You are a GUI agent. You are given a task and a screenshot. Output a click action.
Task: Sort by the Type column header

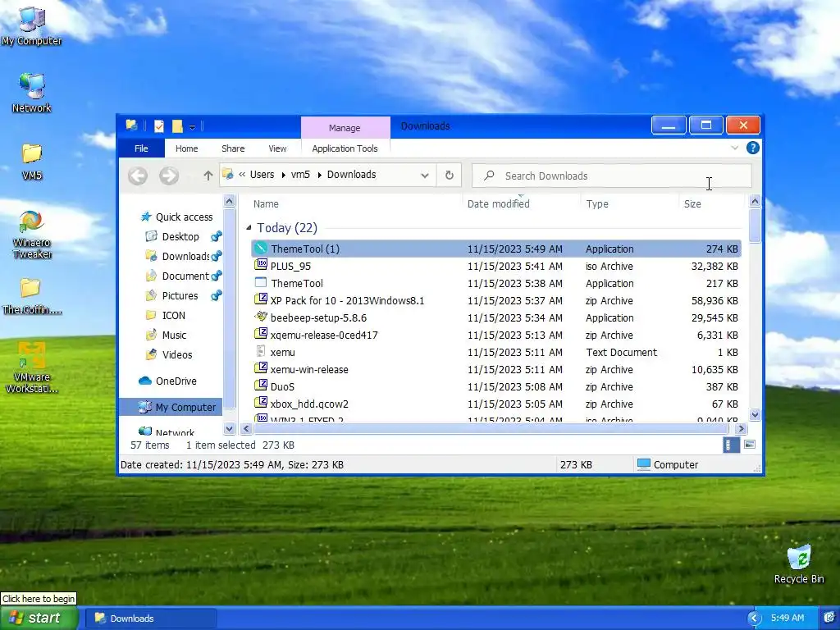click(597, 203)
